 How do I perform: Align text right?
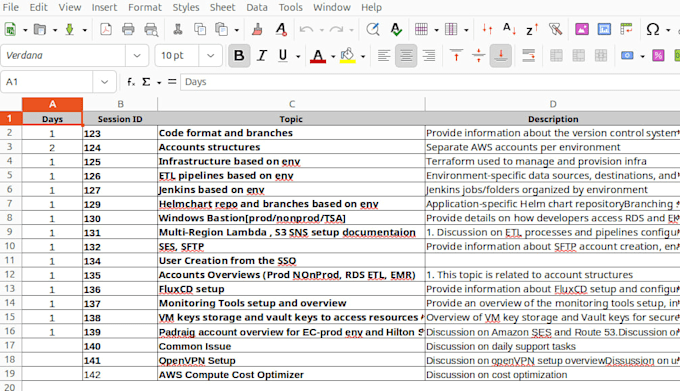(429, 55)
